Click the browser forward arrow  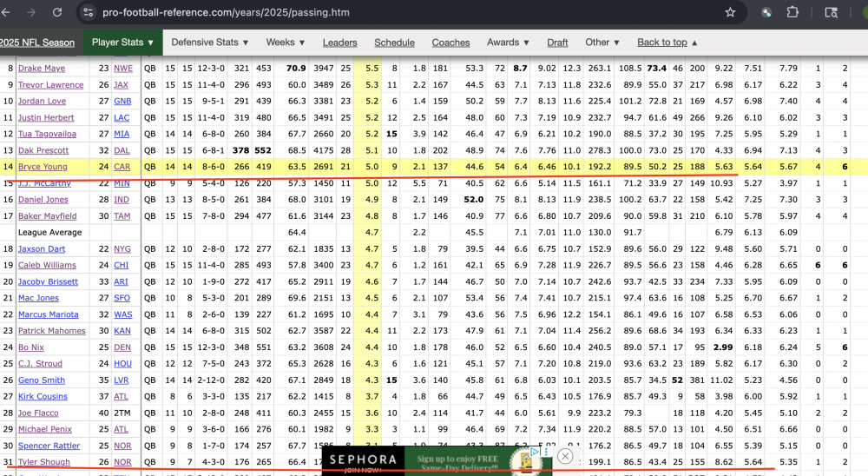33,12
